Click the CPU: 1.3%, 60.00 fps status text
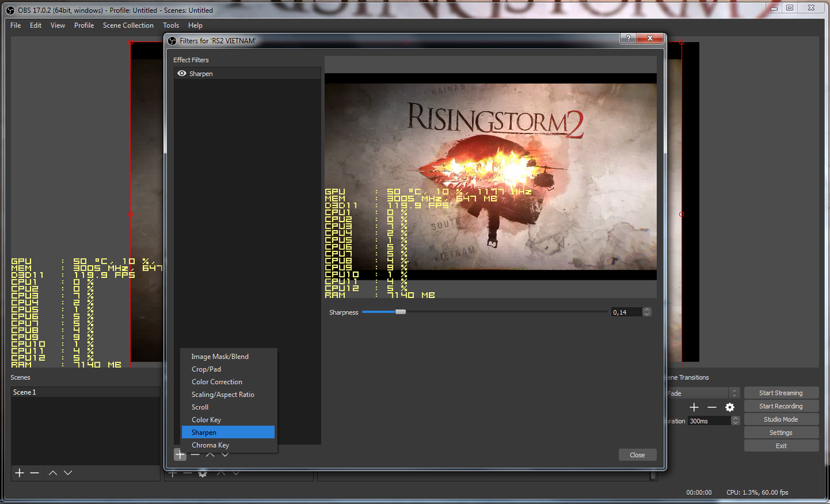Screen dimensions: 830x504 757,492
